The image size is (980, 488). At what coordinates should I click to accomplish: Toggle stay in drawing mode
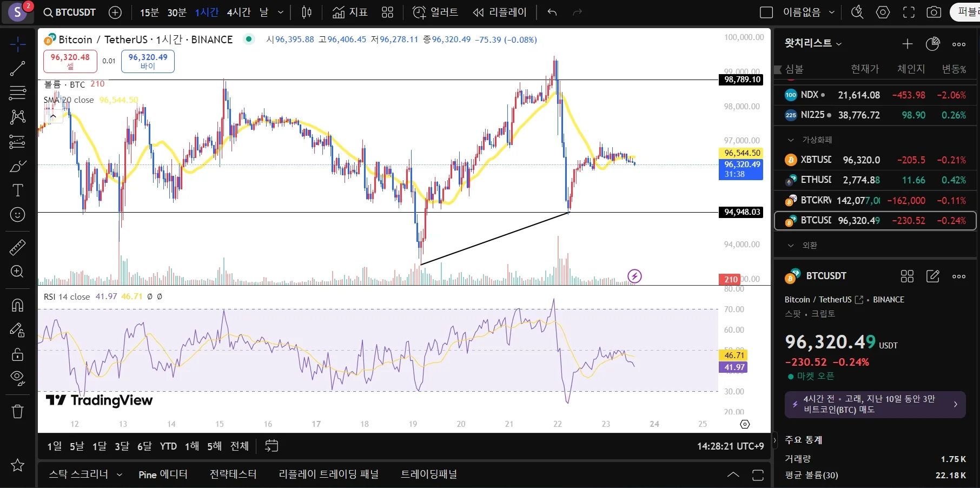17,330
